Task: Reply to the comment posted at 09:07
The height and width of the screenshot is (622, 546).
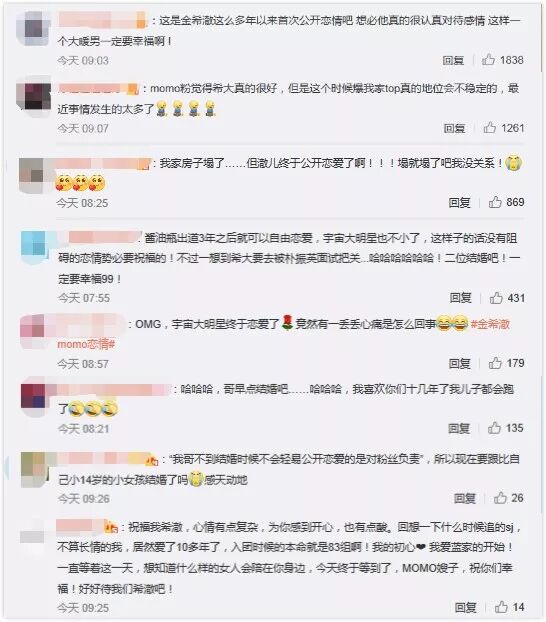Action: tap(455, 128)
